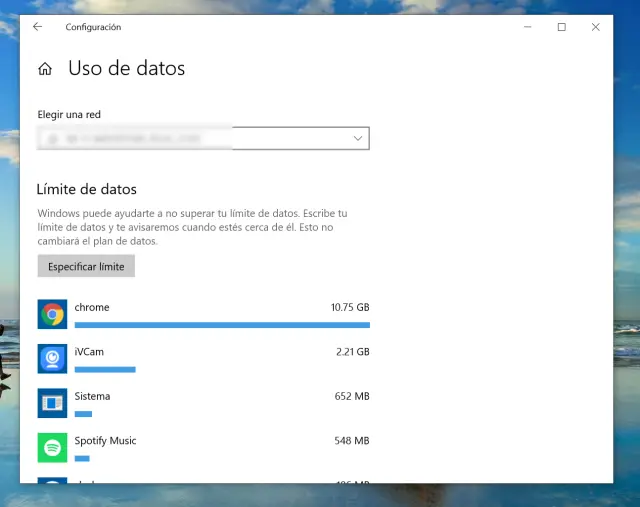Click the Límite de datos heading
This screenshot has height=507, width=640.
(87, 189)
